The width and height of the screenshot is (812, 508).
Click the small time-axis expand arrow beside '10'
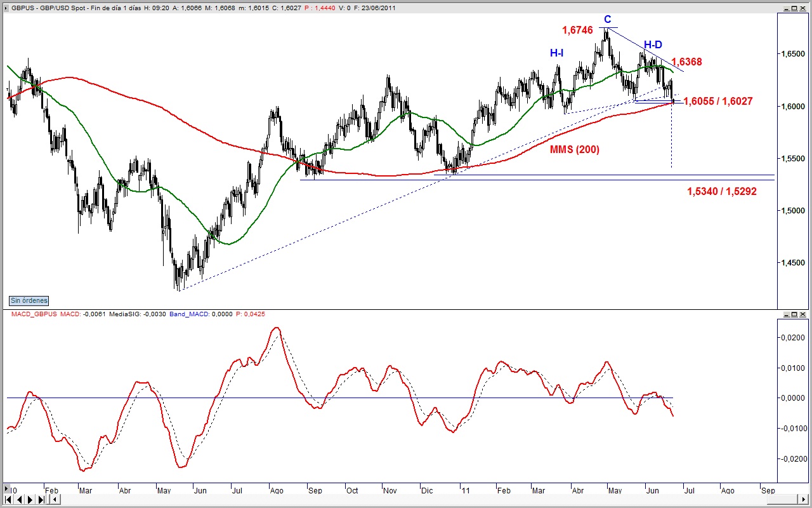6,489
